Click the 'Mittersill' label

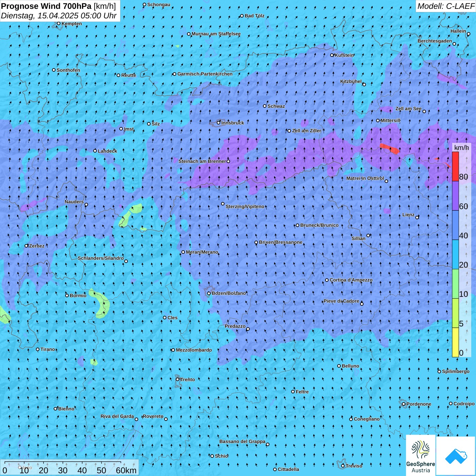(390, 120)
